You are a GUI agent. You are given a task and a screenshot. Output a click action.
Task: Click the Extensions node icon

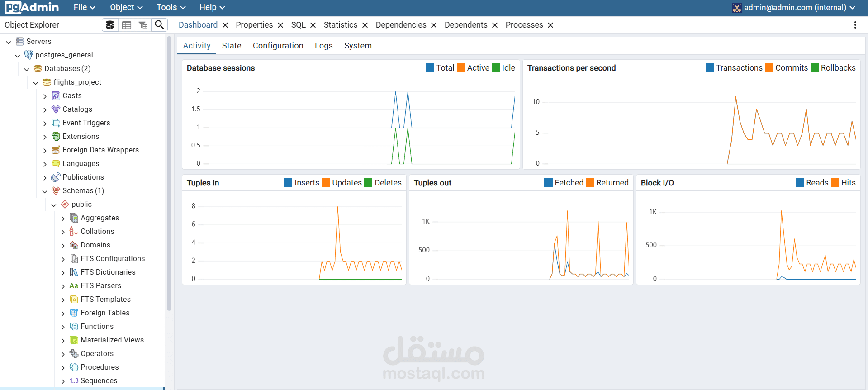click(56, 136)
